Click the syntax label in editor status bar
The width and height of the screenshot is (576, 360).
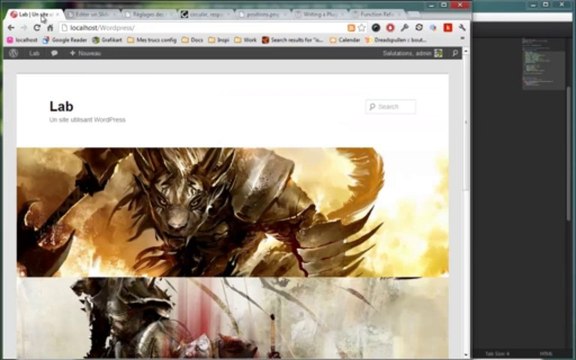pyautogui.click(x=546, y=354)
